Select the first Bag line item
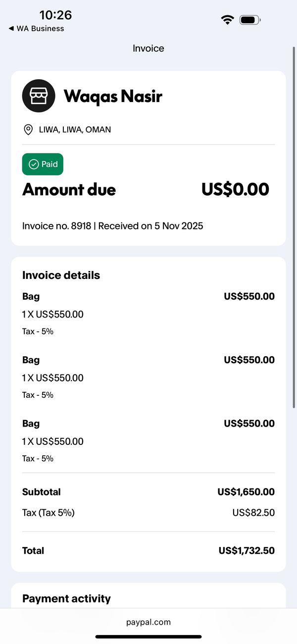The width and height of the screenshot is (297, 644). coord(148,314)
